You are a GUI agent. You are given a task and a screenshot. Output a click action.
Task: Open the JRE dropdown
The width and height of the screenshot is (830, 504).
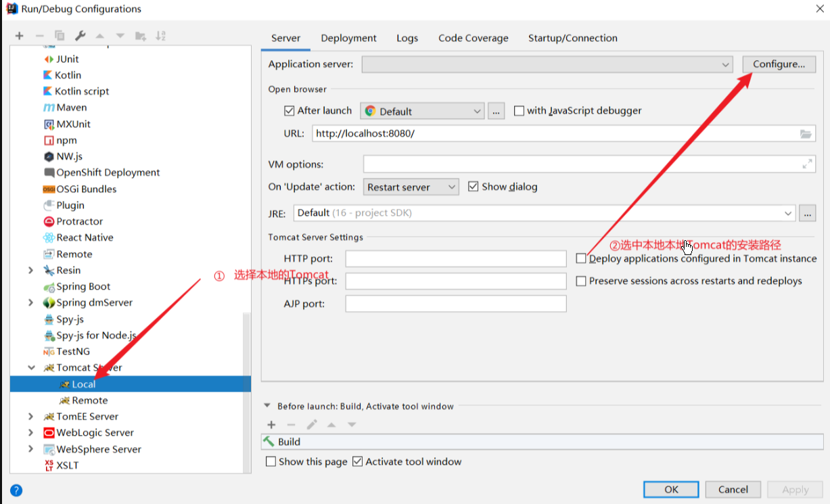pos(545,213)
